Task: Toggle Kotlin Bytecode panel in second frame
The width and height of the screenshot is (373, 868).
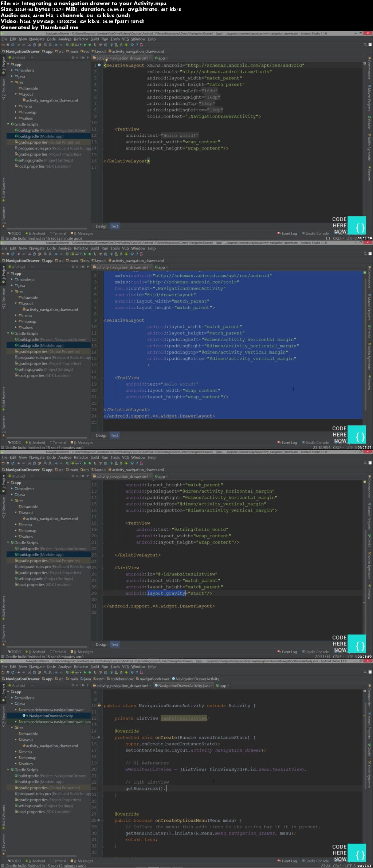Action: point(369,357)
